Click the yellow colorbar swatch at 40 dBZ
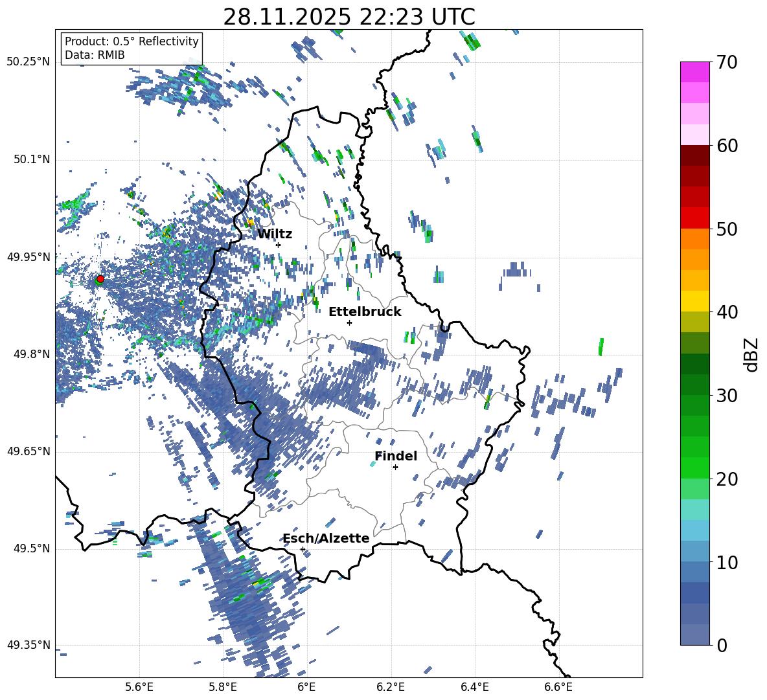Viewport: 767px width, 700px height. tap(694, 301)
